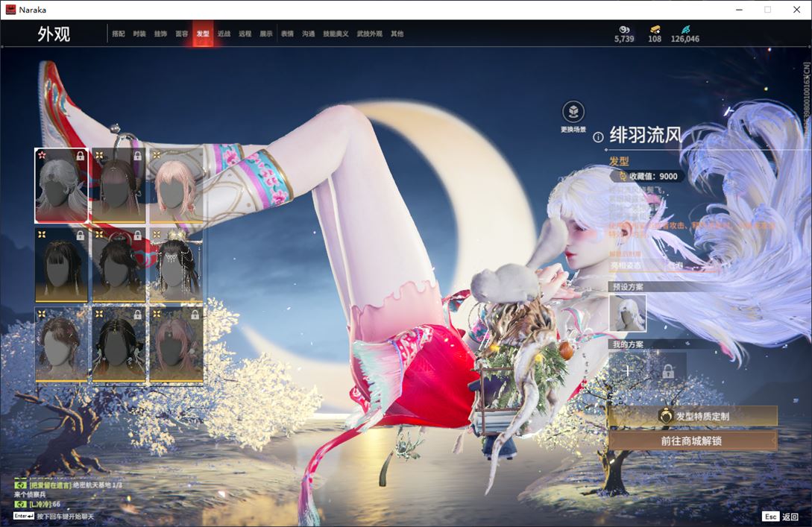The width and height of the screenshot is (812, 527).
Task: Click the 外观 page title
Action: tap(54, 34)
